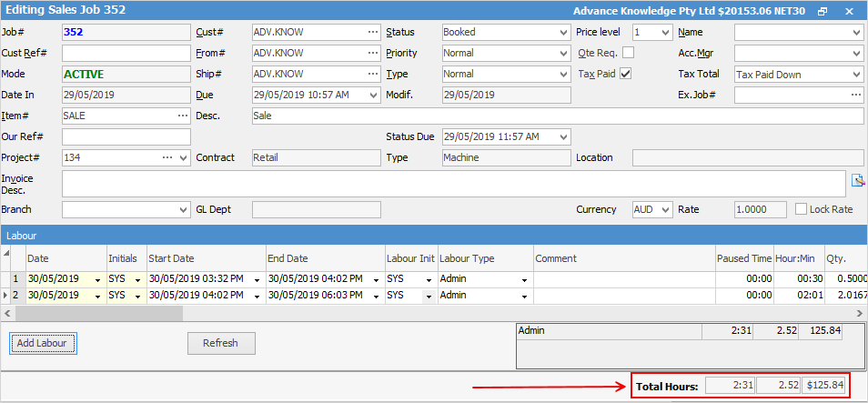Sort by Comment column header
Image resolution: width=868 pixels, height=403 pixels.
[623, 258]
